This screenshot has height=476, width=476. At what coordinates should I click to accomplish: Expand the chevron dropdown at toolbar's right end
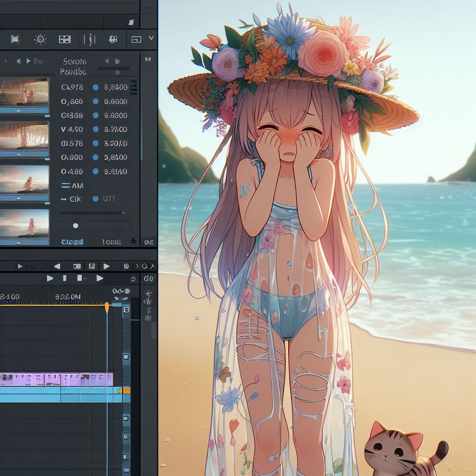pos(151,39)
